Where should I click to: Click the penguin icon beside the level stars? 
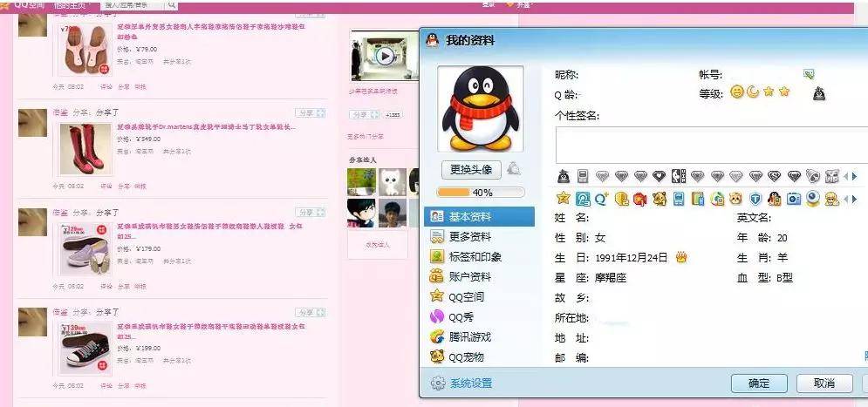pyautogui.click(x=819, y=93)
